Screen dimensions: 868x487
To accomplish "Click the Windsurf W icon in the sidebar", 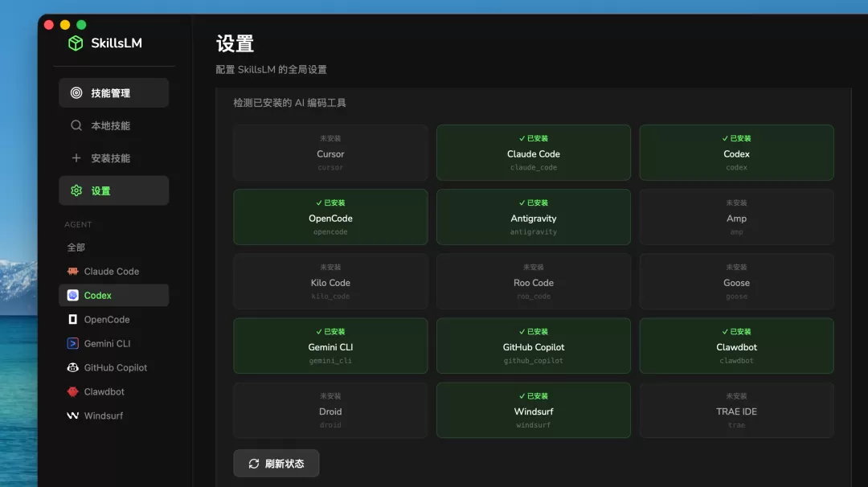I will click(72, 415).
